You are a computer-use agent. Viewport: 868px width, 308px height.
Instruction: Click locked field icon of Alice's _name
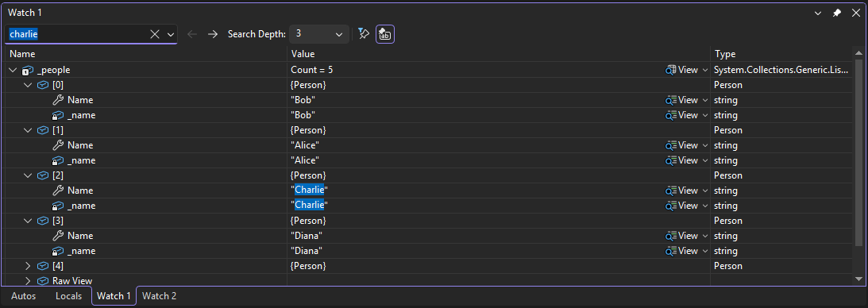coord(57,160)
